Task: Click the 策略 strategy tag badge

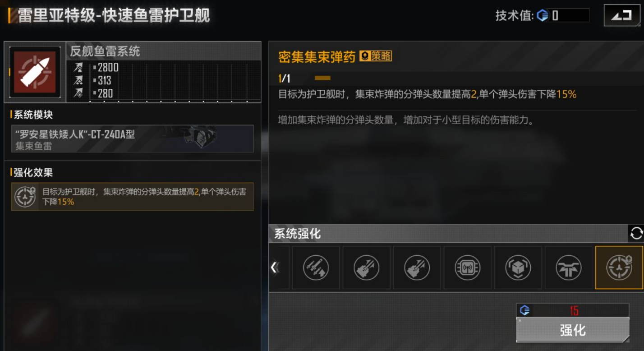Action: tap(376, 56)
